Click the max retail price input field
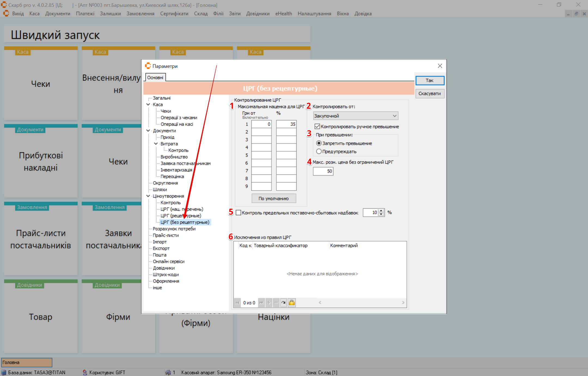588x376 pixels. click(323, 171)
